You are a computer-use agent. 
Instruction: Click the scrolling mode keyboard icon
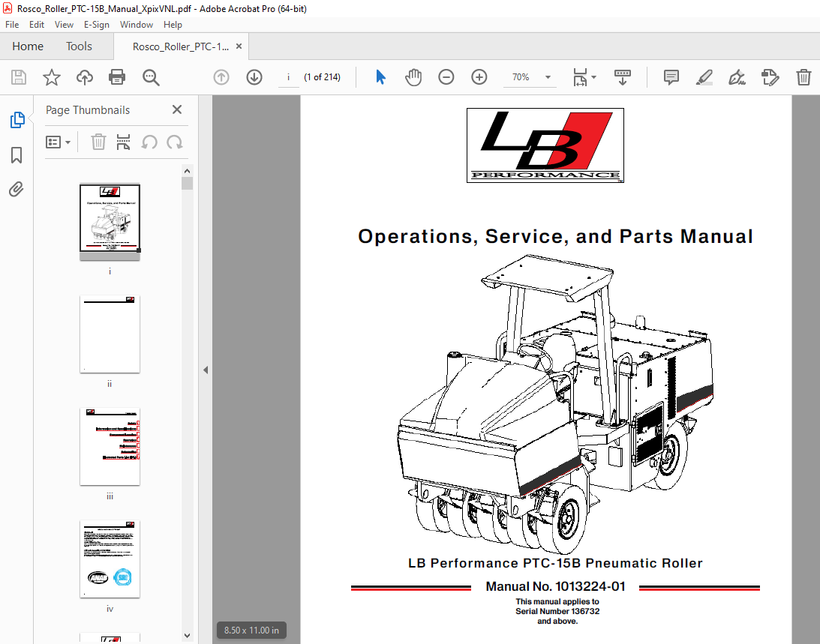point(623,77)
